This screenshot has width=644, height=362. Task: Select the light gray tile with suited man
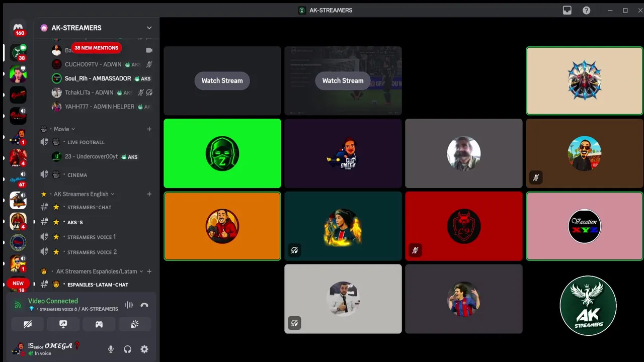click(x=343, y=299)
